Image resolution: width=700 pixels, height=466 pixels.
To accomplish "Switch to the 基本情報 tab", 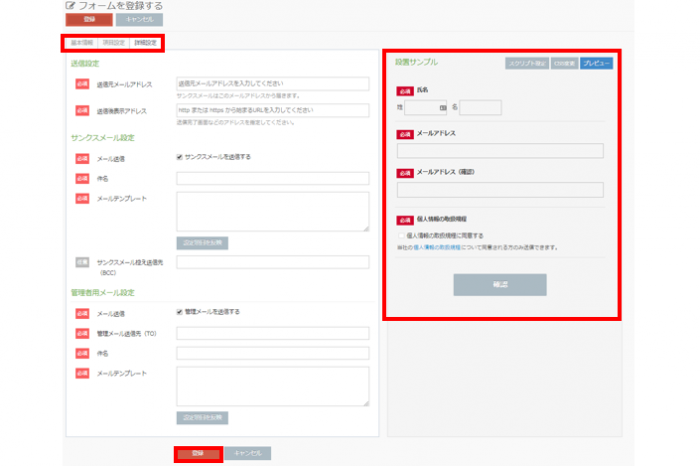I will coord(81,43).
